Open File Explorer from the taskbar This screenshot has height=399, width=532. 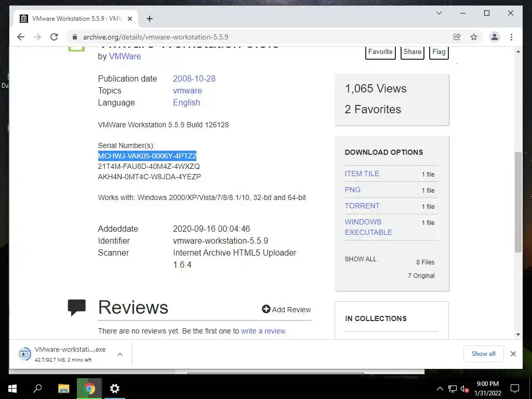[x=63, y=389]
